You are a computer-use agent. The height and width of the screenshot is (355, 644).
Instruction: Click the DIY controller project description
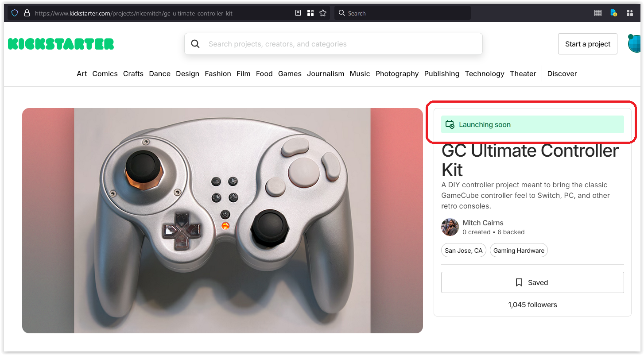coord(526,195)
